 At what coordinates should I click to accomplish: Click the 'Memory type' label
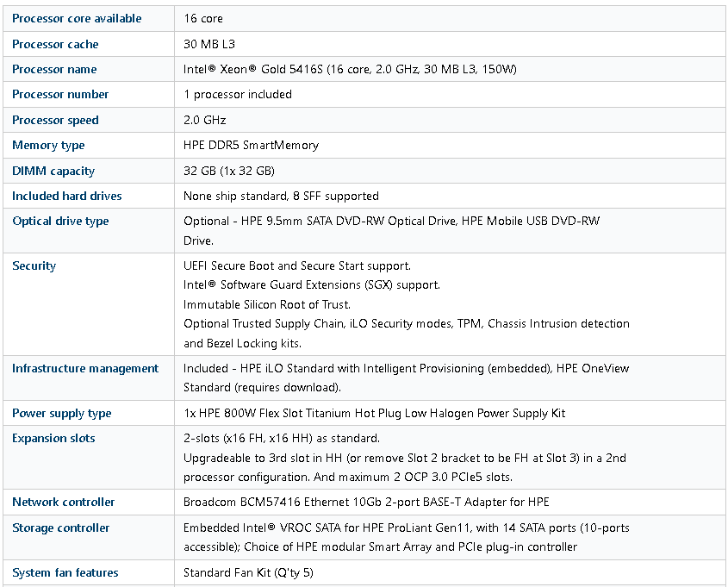(x=48, y=146)
